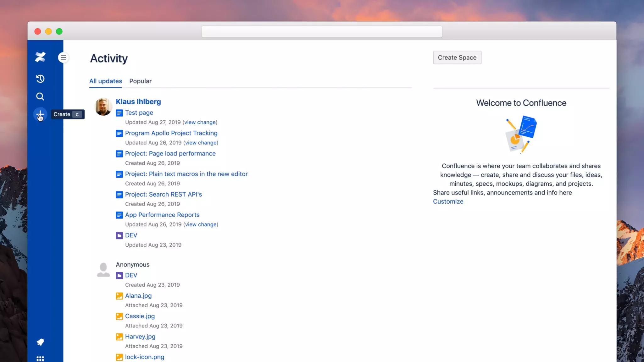The width and height of the screenshot is (644, 362).
Task: Click the Alana.jpg image file icon
Action: [x=119, y=296]
